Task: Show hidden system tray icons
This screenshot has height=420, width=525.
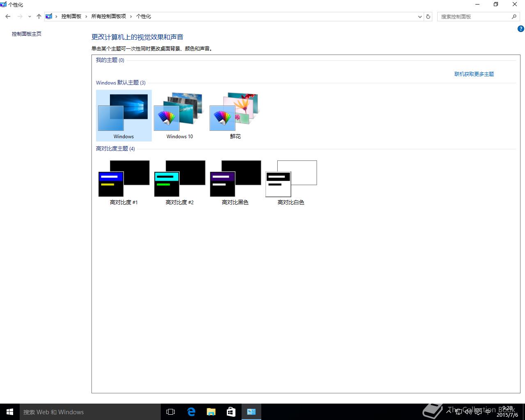Action: (449, 412)
